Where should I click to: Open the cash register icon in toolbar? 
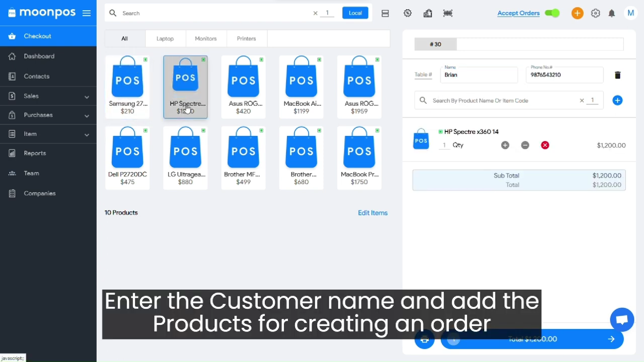pyautogui.click(x=428, y=13)
